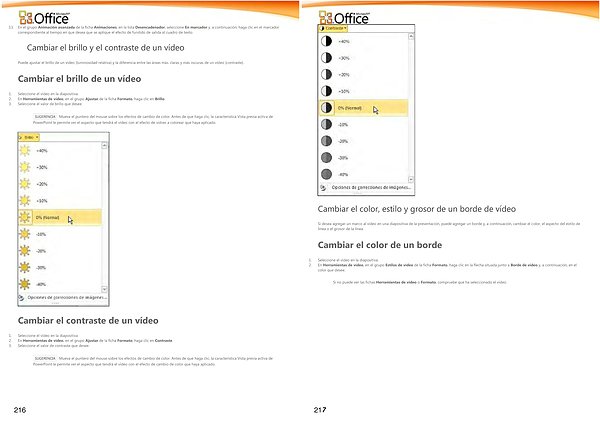
Task: Open image correction options in the Brillo menu
Action: click(63, 297)
